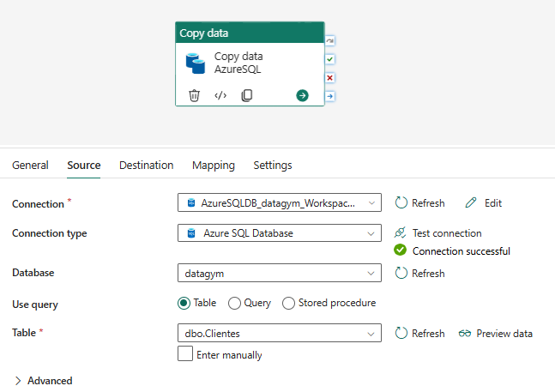
Task: Expand the Advanced section
Action: [43, 381]
